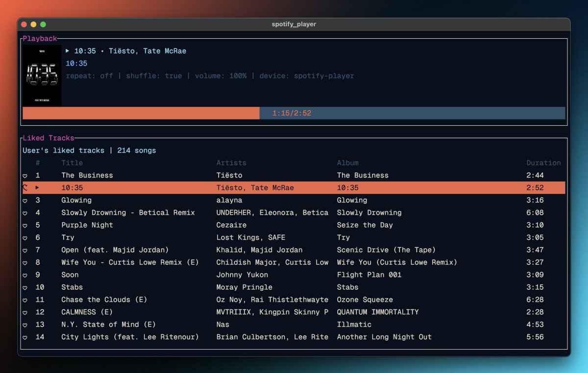The width and height of the screenshot is (588, 373).
Task: Click the play triangle in the Playback panel
Action: [x=67, y=50]
